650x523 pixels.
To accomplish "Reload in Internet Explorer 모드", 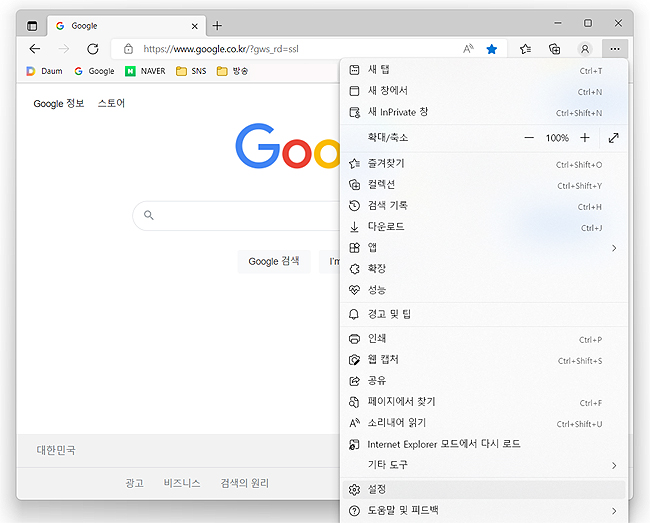I will click(x=483, y=444).
